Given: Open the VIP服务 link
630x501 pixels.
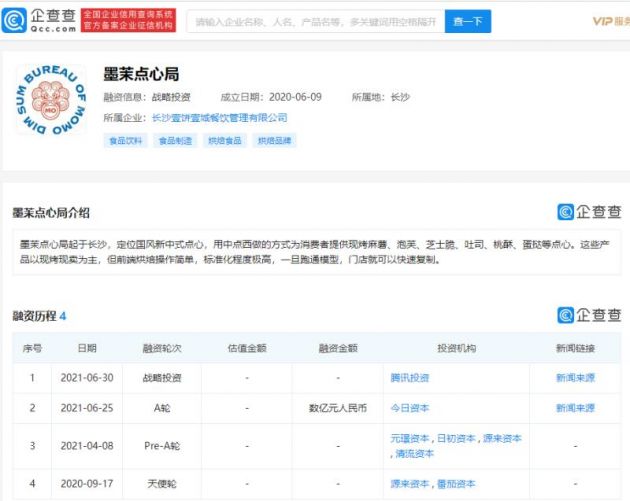Looking at the screenshot, I should [611, 21].
